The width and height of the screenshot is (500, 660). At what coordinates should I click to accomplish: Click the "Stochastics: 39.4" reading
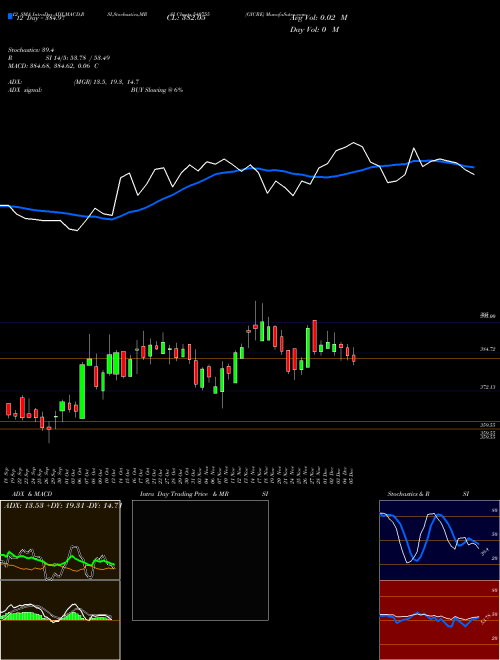(x=29, y=50)
